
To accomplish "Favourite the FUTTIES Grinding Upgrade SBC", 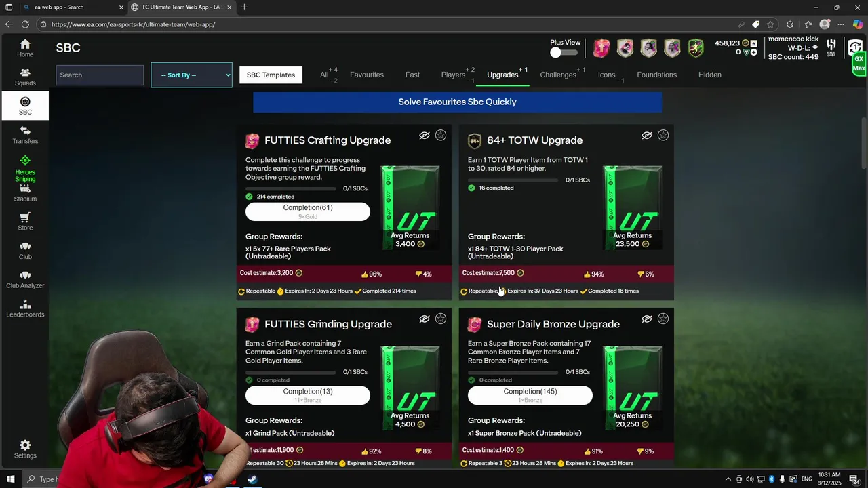I will click(441, 319).
